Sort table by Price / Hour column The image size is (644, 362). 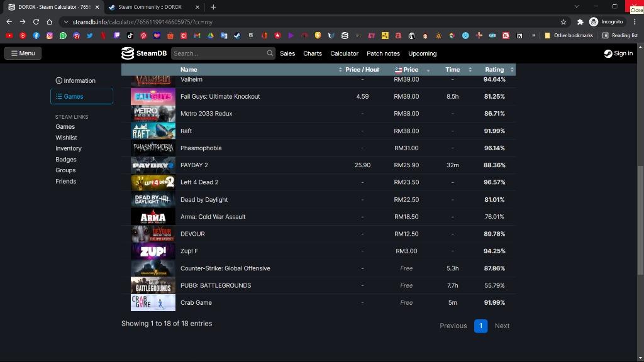[362, 70]
